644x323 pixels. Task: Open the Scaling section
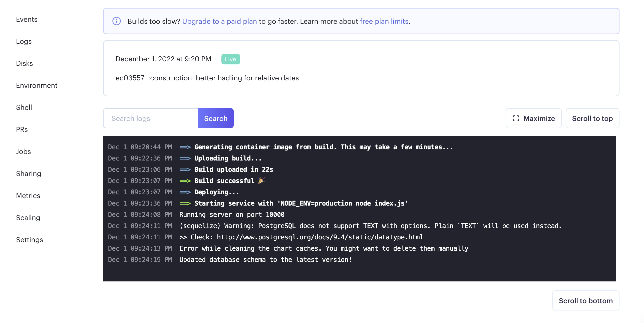tap(28, 218)
